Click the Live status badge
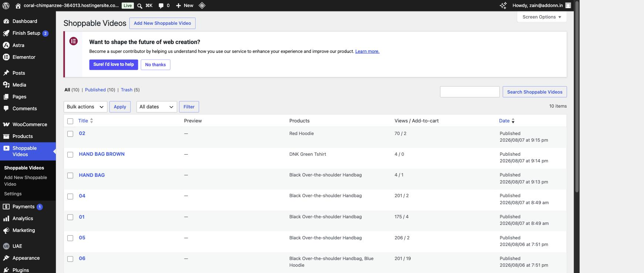This screenshot has height=273, width=644. click(x=128, y=6)
